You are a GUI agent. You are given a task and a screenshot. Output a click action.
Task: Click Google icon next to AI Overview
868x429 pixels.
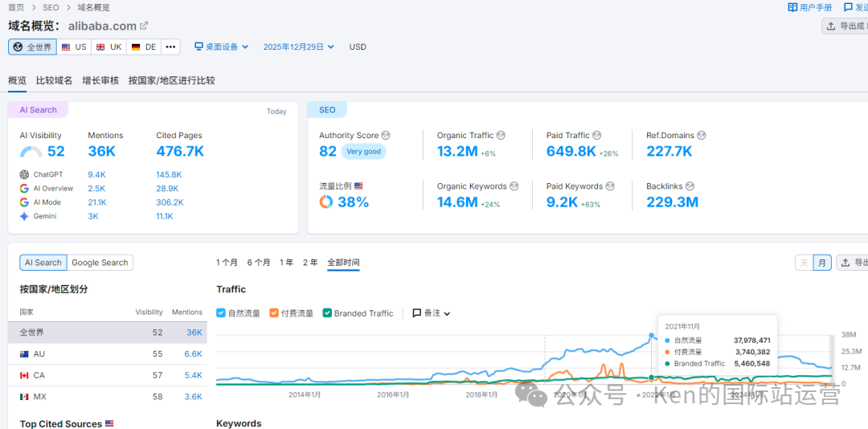click(x=24, y=188)
